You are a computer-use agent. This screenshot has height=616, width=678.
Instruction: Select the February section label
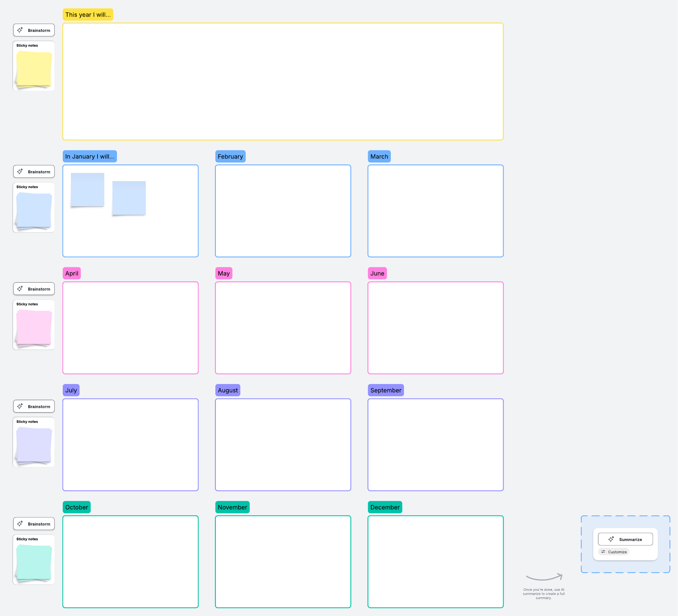(x=230, y=157)
